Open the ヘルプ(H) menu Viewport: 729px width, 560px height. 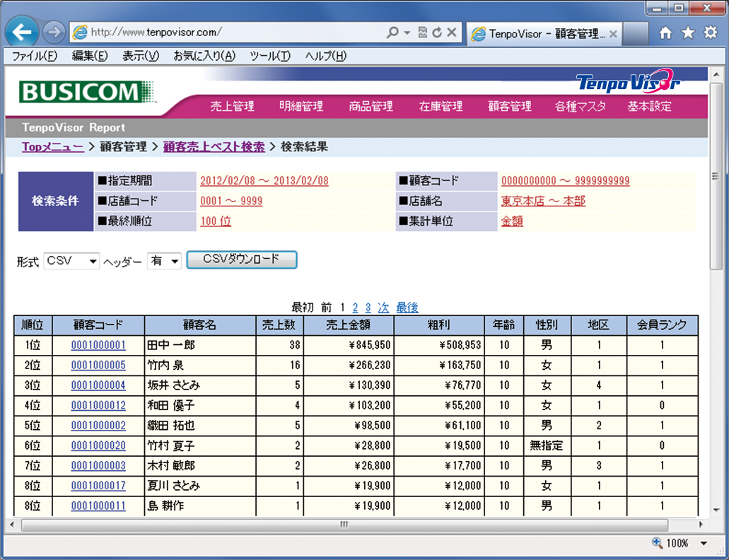click(325, 57)
